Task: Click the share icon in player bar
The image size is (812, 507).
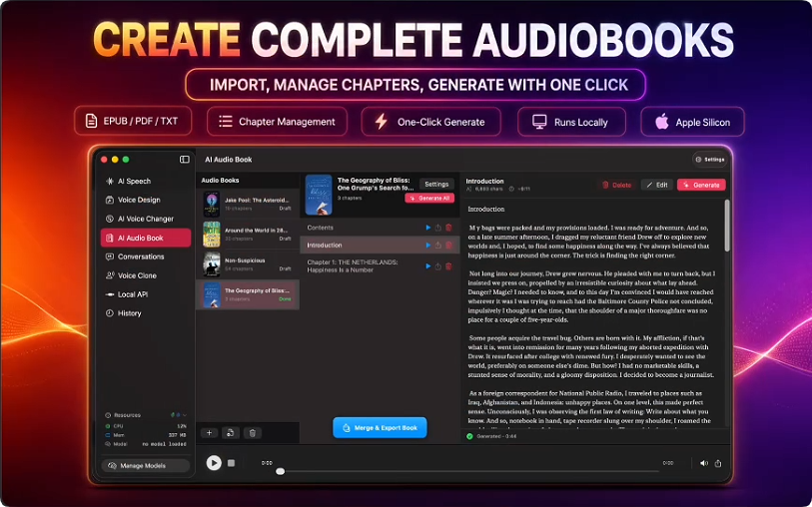Action: [718, 463]
